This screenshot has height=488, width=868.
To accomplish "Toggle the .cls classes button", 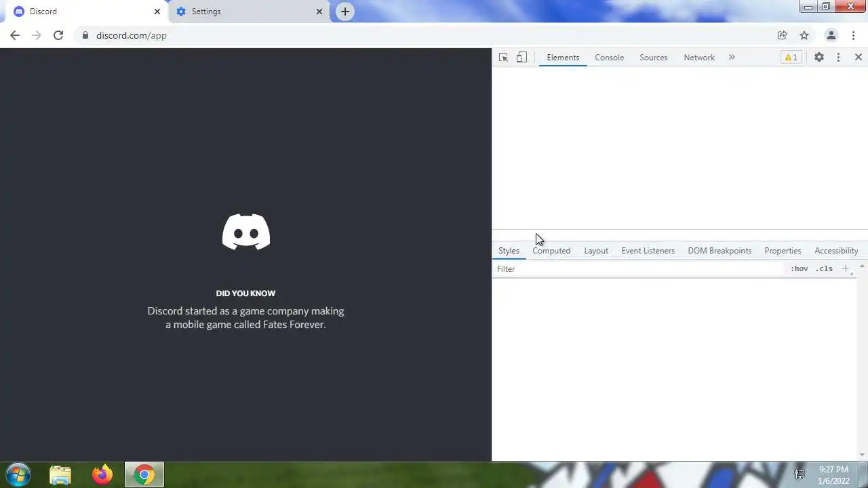I will point(824,269).
